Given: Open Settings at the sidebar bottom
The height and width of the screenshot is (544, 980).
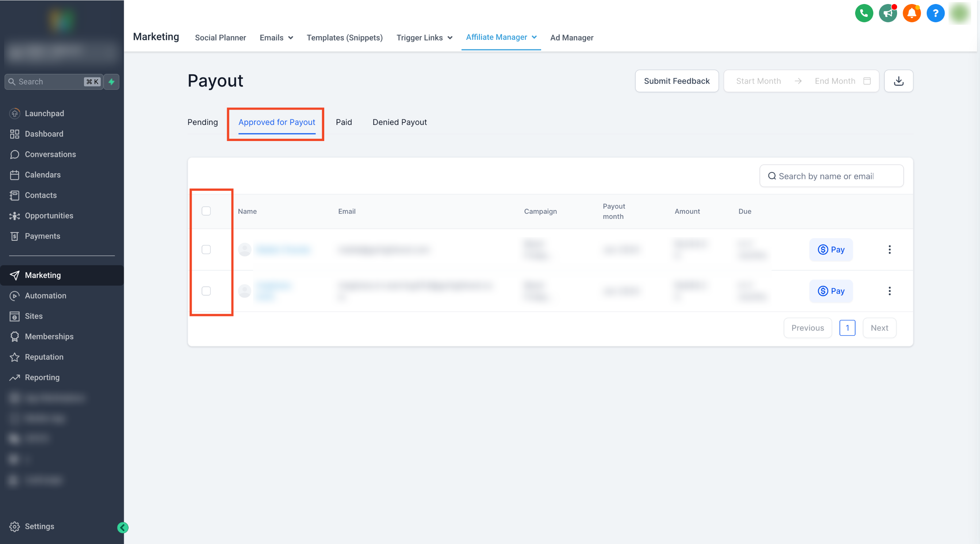Looking at the screenshot, I should pyautogui.click(x=39, y=526).
